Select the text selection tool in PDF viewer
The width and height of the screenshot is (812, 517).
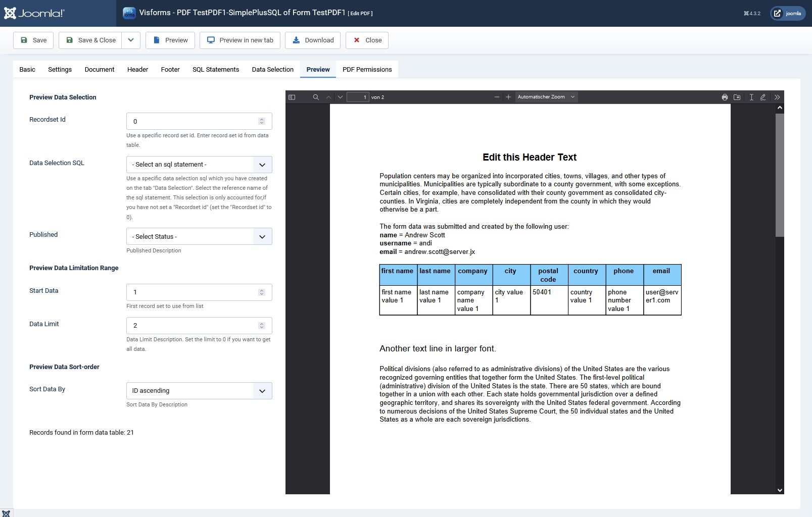point(751,97)
